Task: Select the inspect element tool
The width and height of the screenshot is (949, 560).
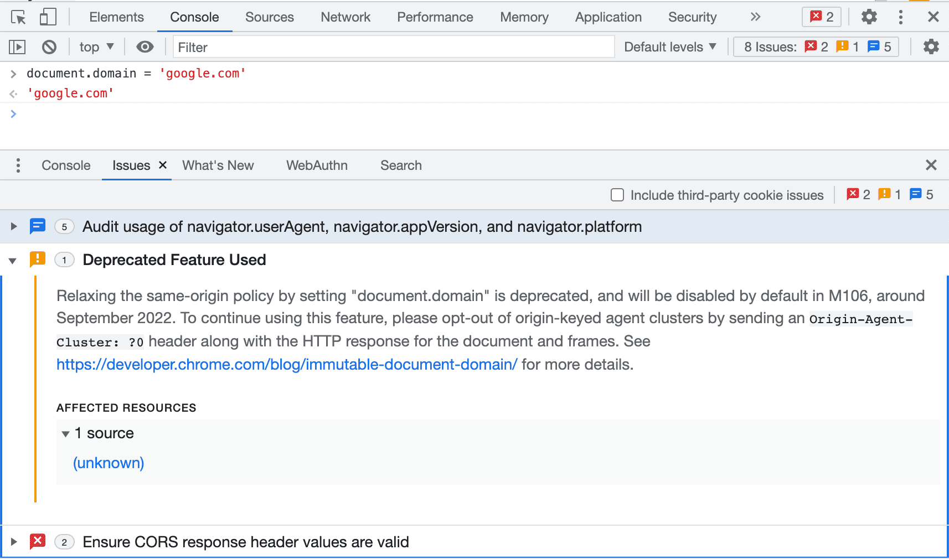Action: click(x=18, y=17)
